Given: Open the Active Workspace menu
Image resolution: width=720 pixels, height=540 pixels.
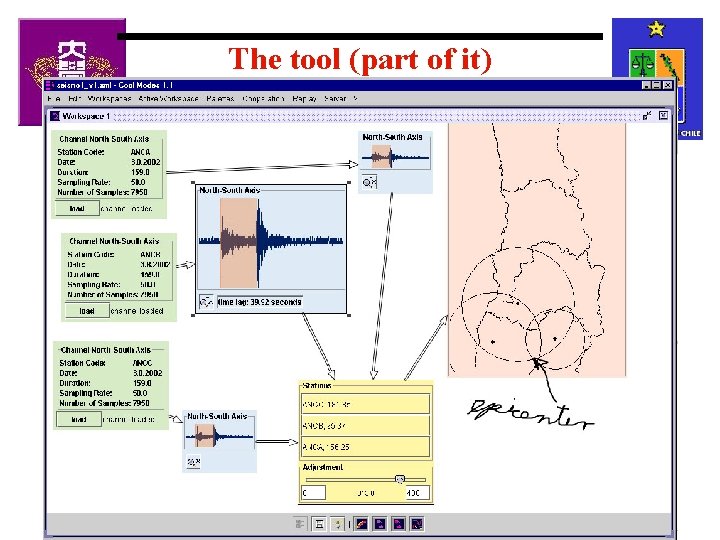Looking at the screenshot, I should 168,99.
